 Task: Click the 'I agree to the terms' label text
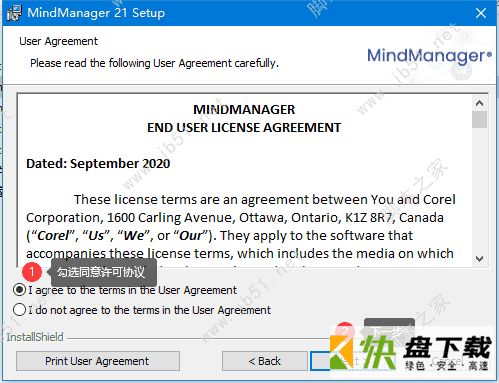coord(133,290)
